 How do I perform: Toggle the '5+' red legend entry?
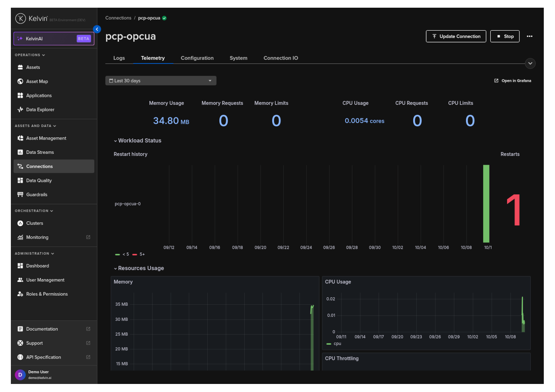tap(138, 254)
